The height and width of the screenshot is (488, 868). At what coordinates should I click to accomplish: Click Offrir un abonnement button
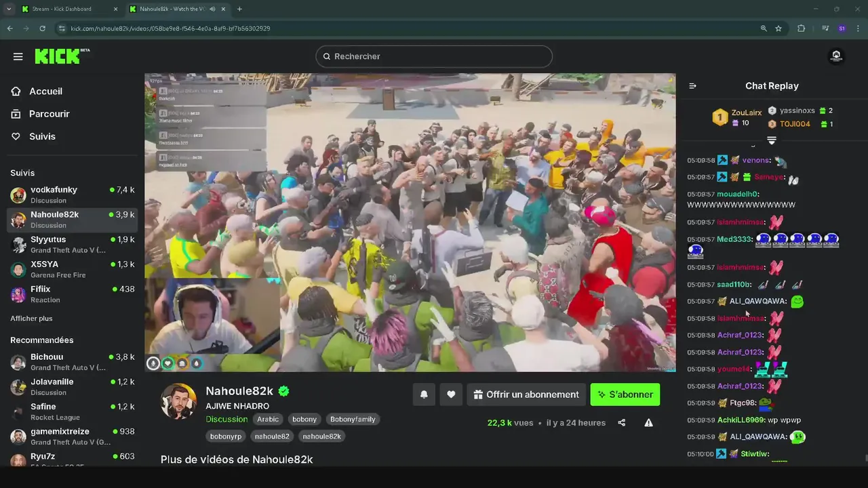(526, 394)
